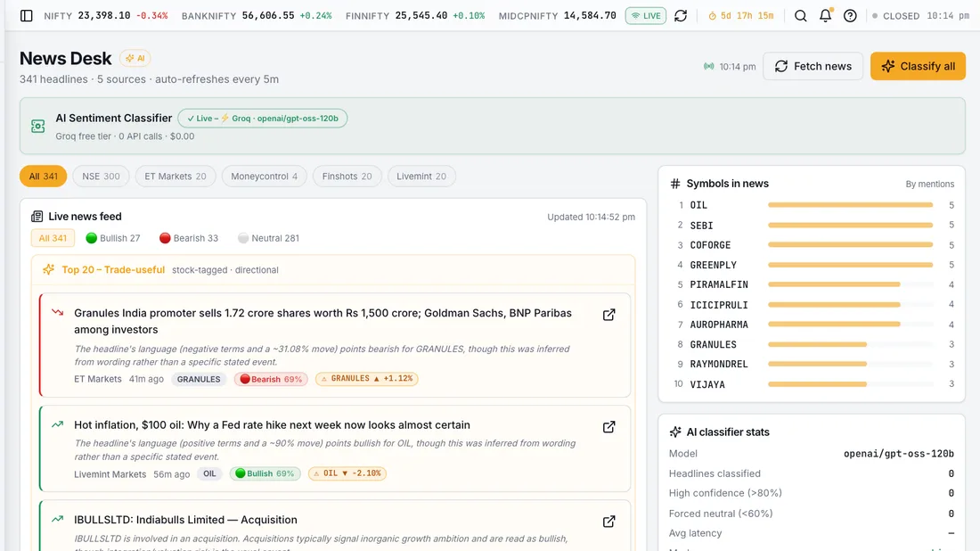Screen dimensions: 980x551
Task: Click Fetch news button
Action: pyautogui.click(x=813, y=66)
